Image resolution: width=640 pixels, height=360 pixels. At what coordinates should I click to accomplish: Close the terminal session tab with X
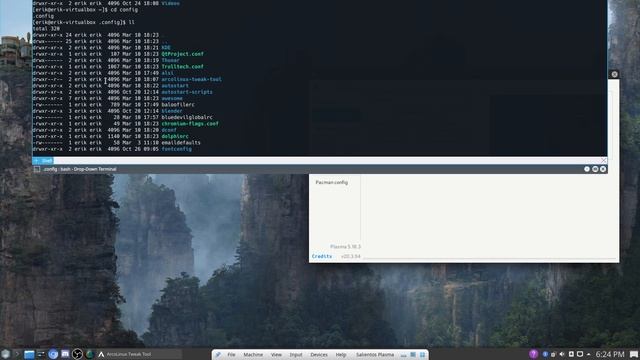(604, 161)
